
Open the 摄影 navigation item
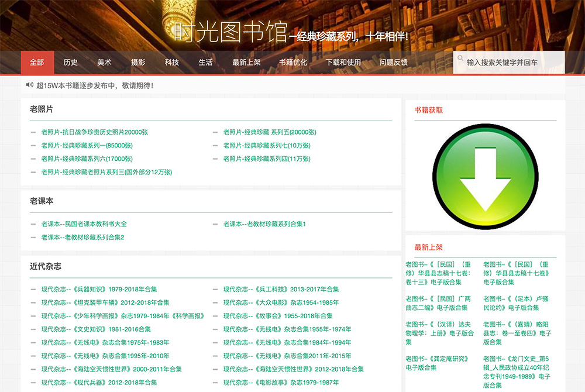(x=138, y=63)
